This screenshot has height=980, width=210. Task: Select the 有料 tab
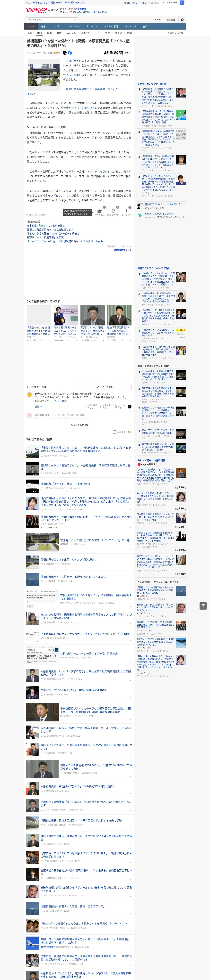click(145, 27)
